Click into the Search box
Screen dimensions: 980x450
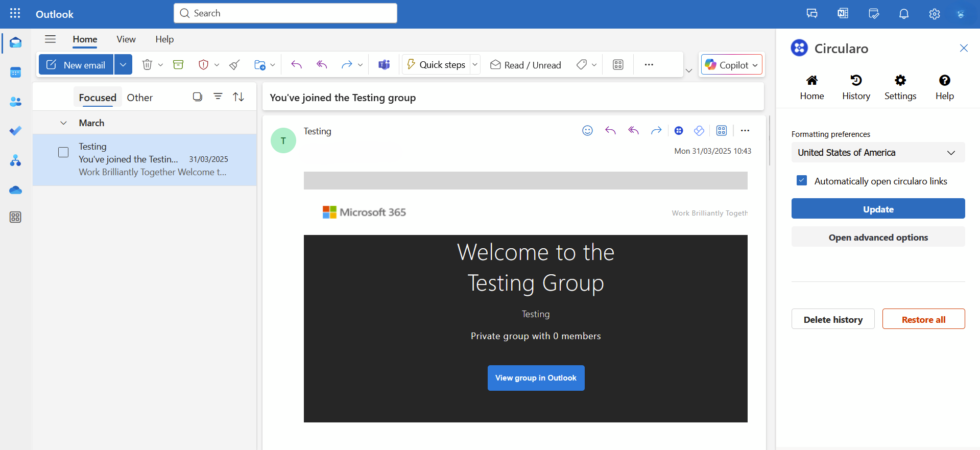coord(286,13)
